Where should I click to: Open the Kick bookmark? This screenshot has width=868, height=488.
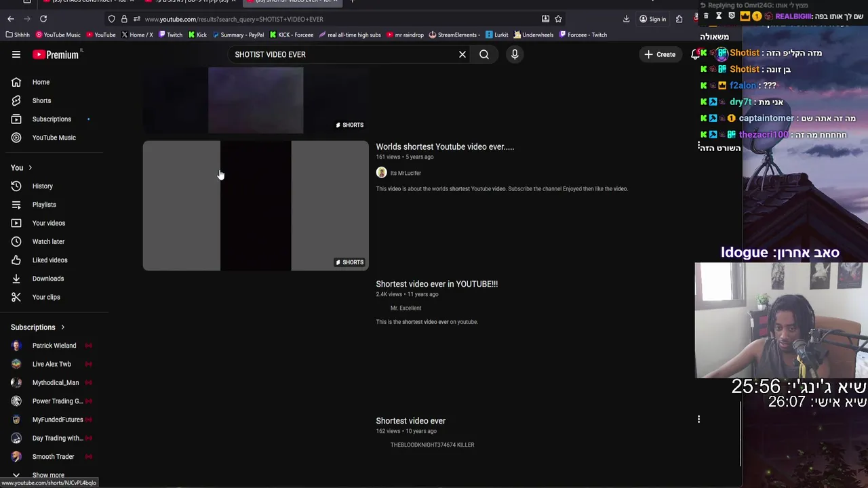(x=197, y=35)
